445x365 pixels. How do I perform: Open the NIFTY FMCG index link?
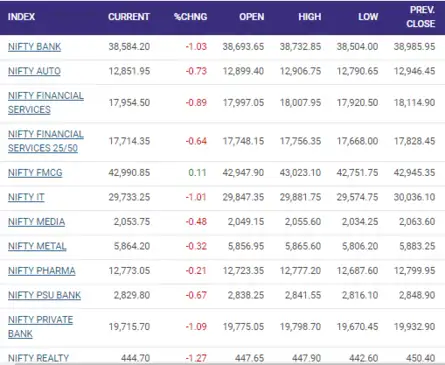[x=35, y=173]
